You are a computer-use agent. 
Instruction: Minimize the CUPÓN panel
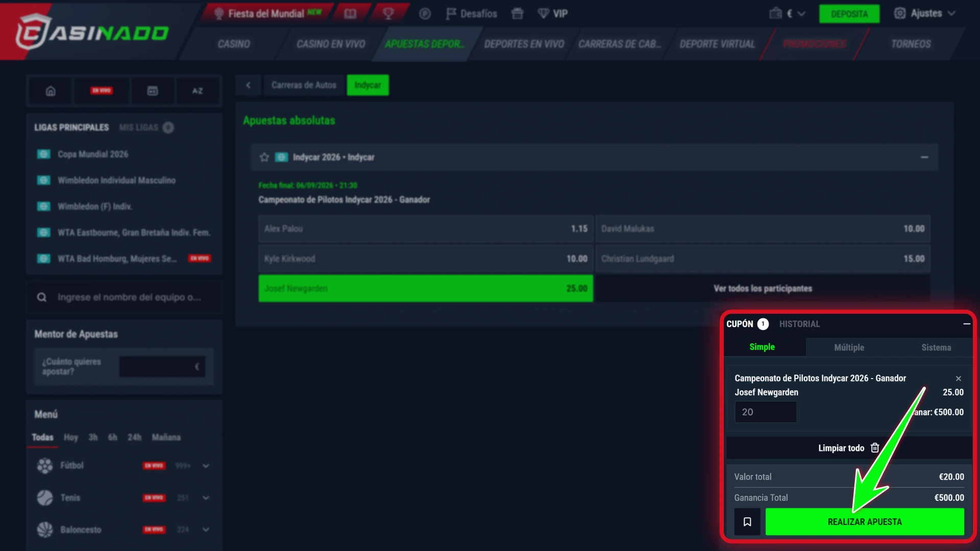click(x=966, y=324)
